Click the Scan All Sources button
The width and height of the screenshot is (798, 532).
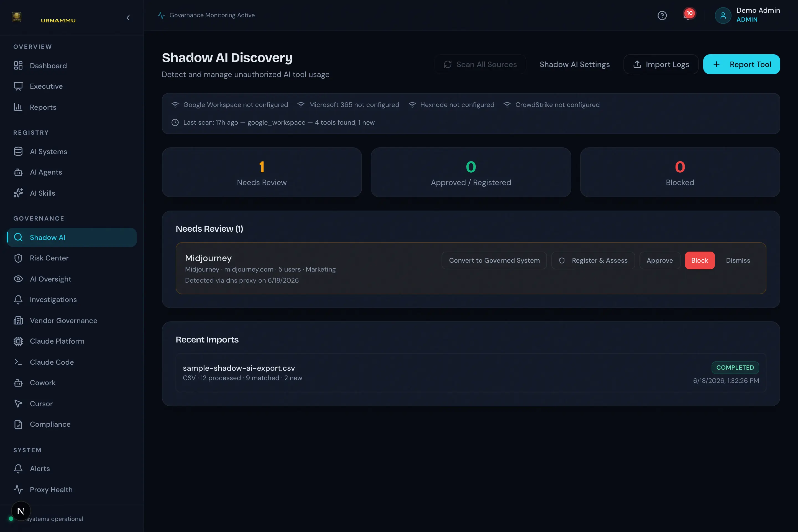[x=480, y=65]
